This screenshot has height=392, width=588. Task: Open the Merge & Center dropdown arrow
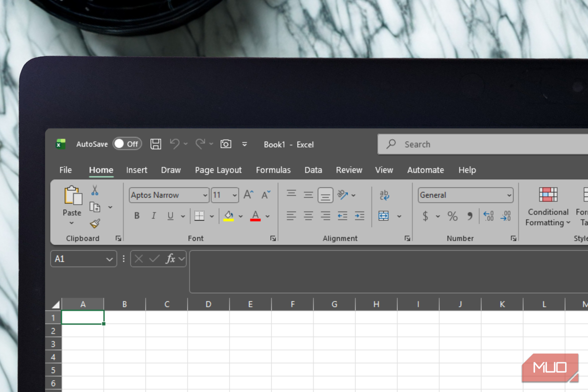[399, 216]
